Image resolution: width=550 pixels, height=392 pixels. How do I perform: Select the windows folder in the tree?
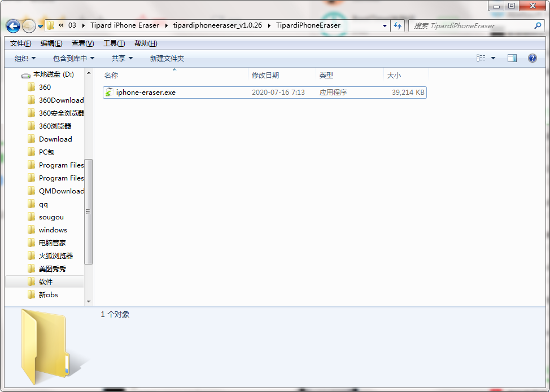[53, 230]
